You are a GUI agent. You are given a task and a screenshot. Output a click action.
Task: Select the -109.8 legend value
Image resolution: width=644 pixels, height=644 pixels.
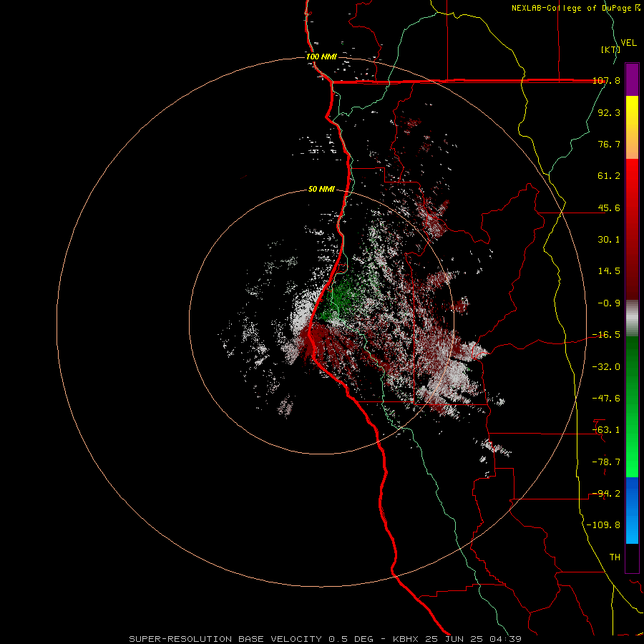pos(603,525)
